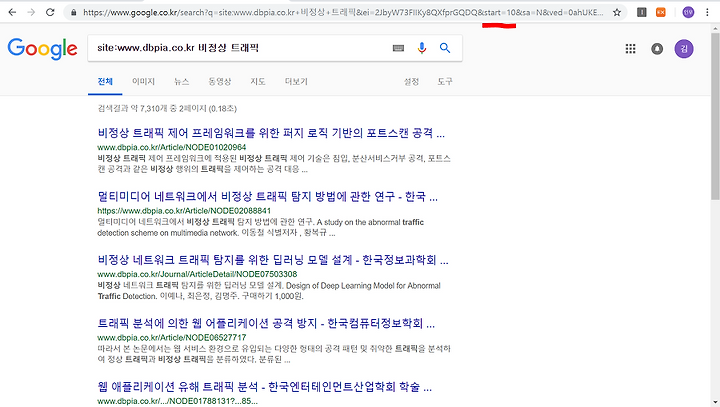Open result 비정상 트래픽 제어 프레임워크를 위한 퍼지 로직

click(x=271, y=133)
